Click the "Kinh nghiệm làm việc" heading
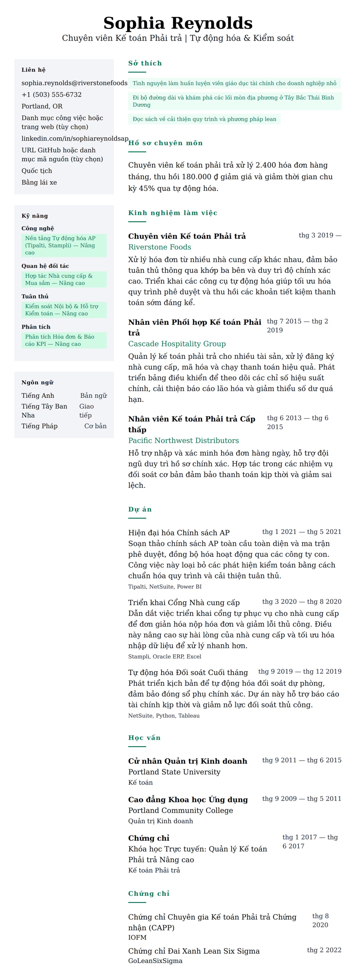 tap(172, 213)
